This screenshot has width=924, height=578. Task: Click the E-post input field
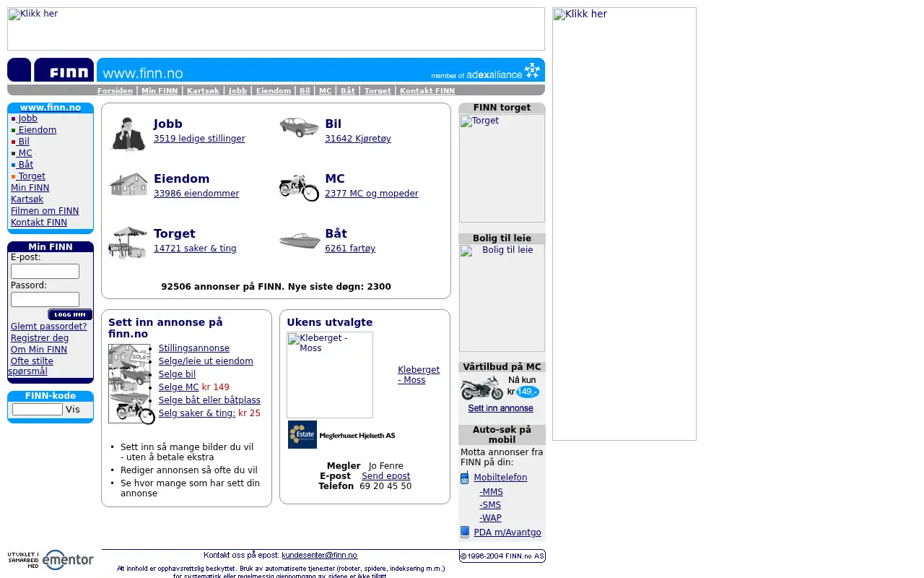(45, 272)
